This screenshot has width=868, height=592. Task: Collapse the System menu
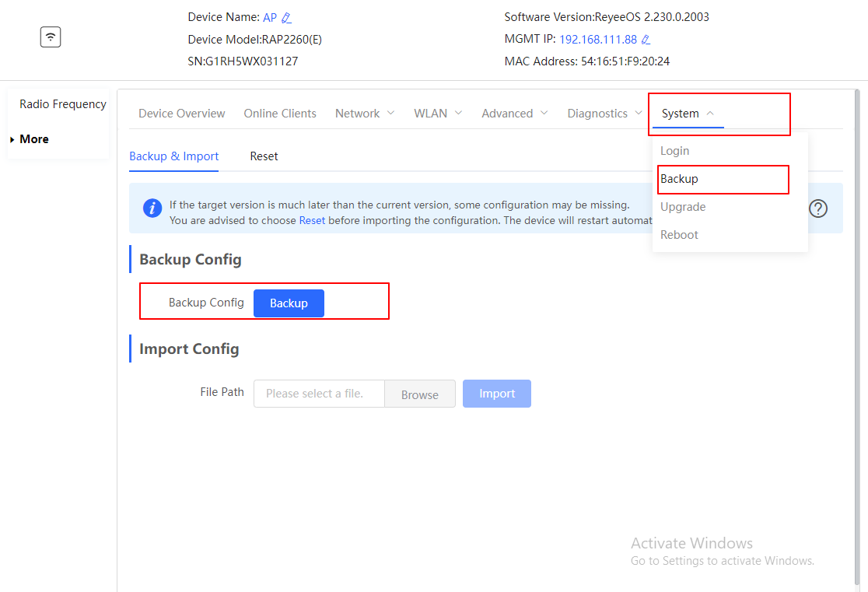[688, 114]
